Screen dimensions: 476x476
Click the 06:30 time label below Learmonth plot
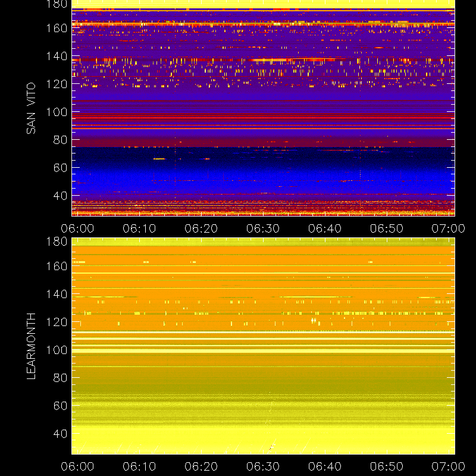pos(263,466)
